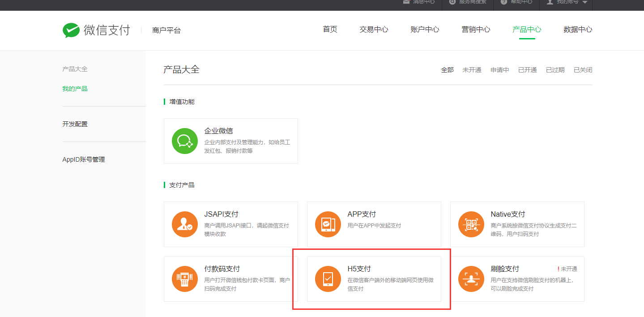644x317 pixels.
Task: Open the 营销中心 navigation tab
Action: pyautogui.click(x=476, y=30)
